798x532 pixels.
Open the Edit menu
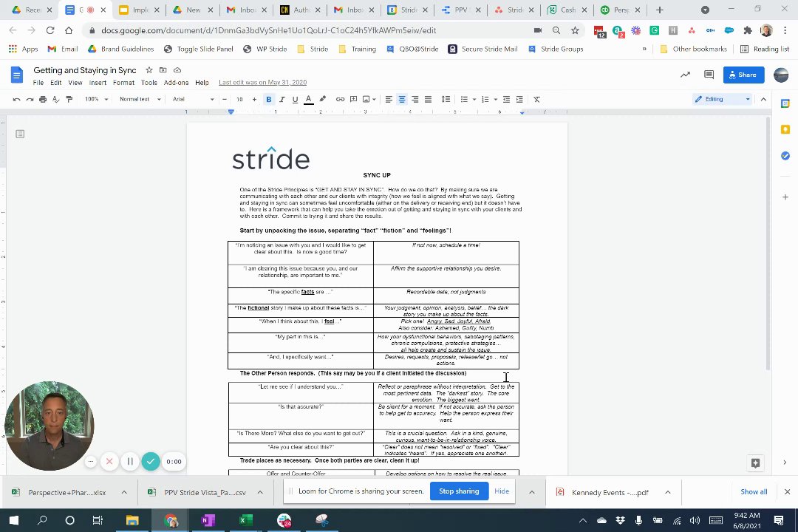(56, 83)
